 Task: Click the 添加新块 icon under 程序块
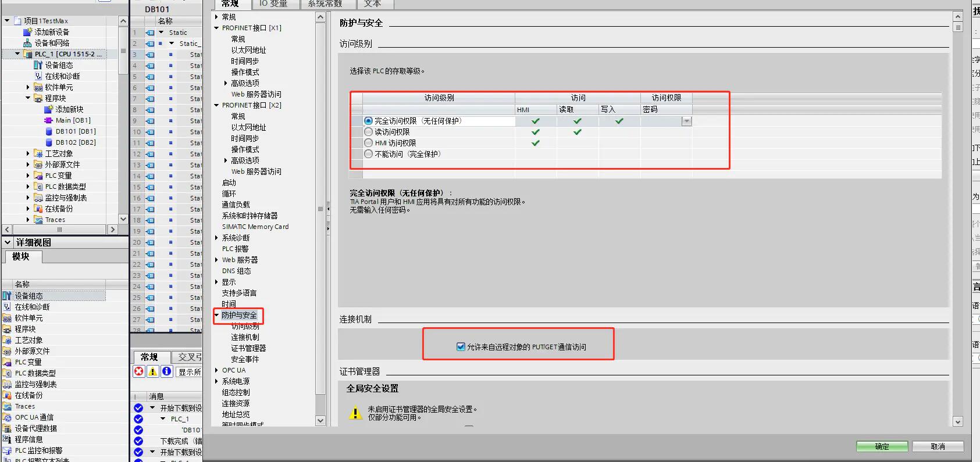49,109
